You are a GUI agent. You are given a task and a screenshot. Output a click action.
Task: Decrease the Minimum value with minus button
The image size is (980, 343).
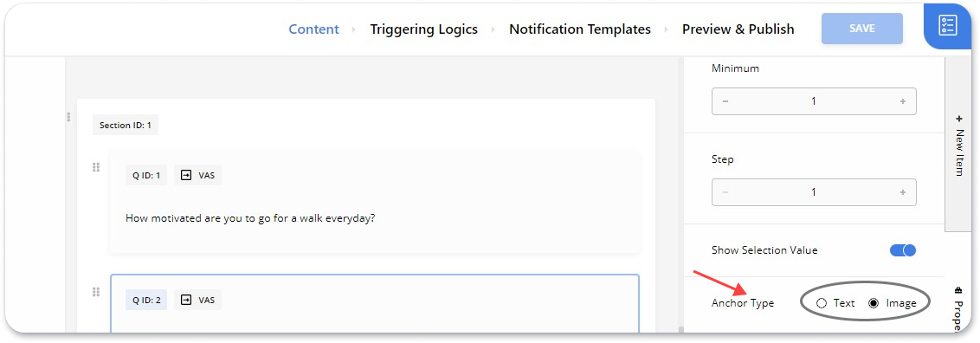click(x=725, y=101)
